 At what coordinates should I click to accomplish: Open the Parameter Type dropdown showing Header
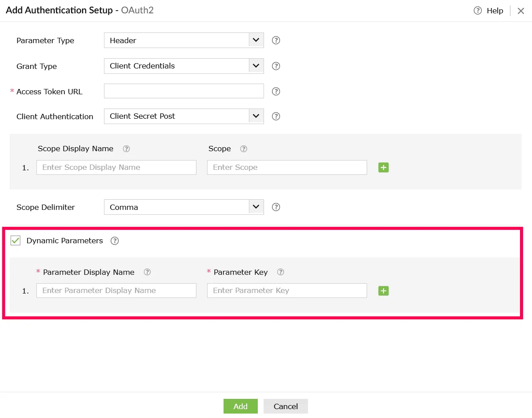coord(184,40)
